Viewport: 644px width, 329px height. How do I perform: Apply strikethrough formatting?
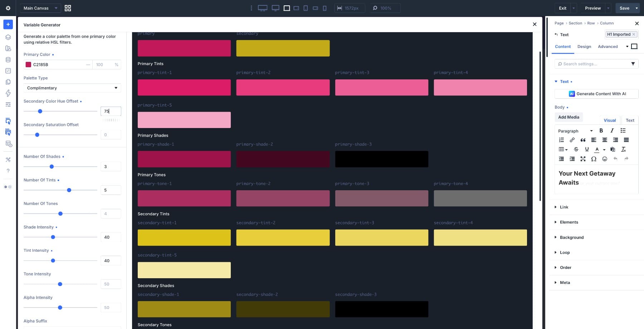pyautogui.click(x=576, y=149)
